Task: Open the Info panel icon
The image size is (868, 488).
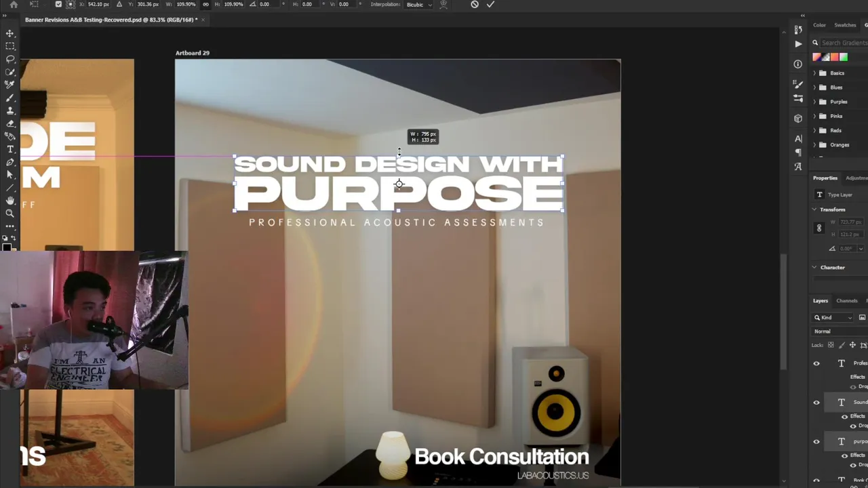Action: 798,64
